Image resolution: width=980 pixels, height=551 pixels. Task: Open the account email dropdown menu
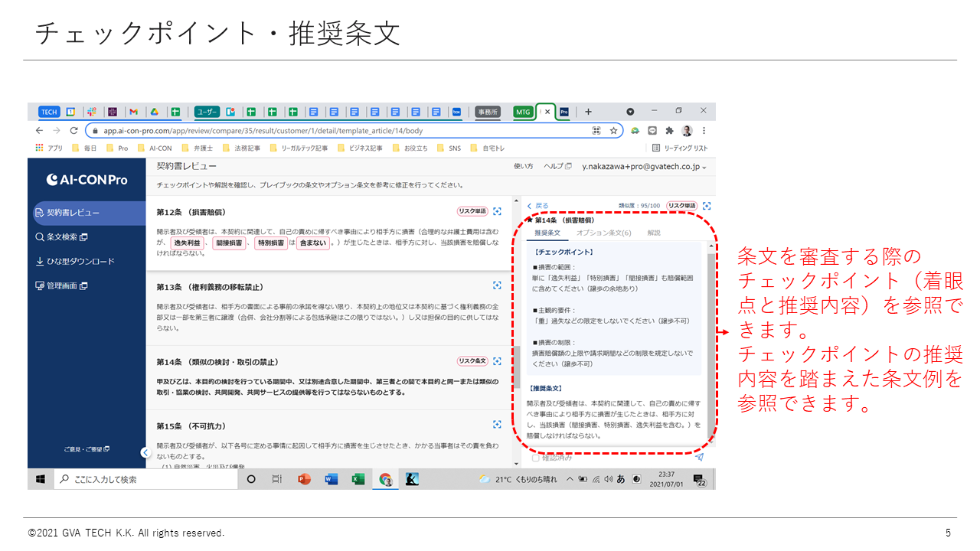pyautogui.click(x=643, y=166)
